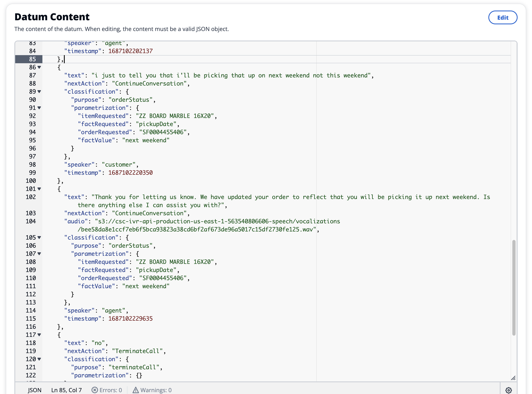Screen dimensions: 532x394
Task: Click the timestamp value 1687102229635
Action: 130,319
